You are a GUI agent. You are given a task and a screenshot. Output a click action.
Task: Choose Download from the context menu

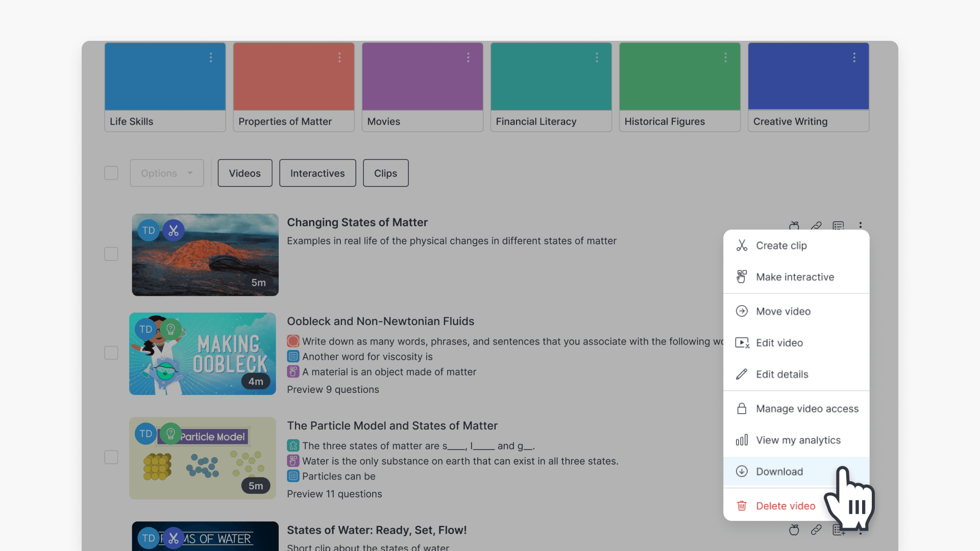pyautogui.click(x=779, y=472)
